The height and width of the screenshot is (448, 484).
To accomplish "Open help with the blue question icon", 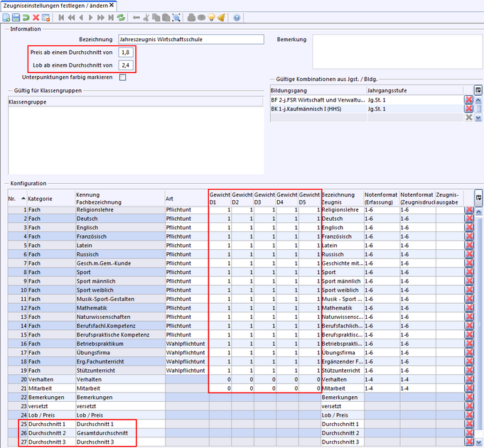I will [237, 17].
